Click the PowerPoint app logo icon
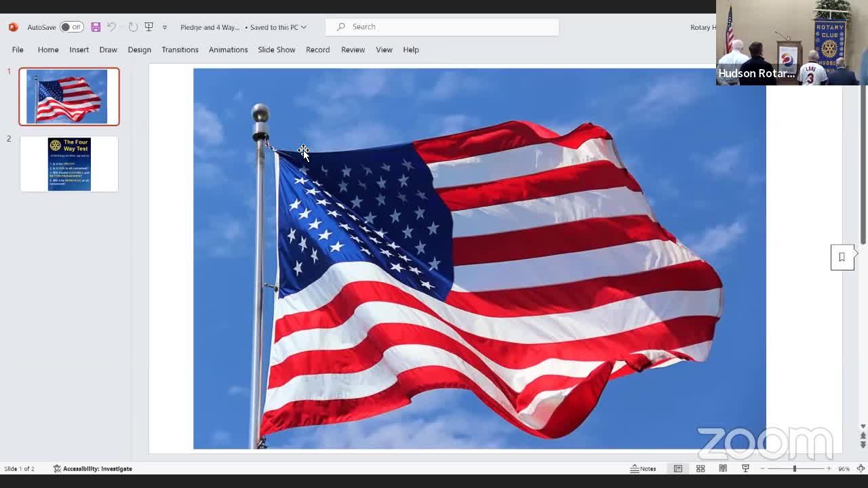868x488 pixels. tap(13, 27)
